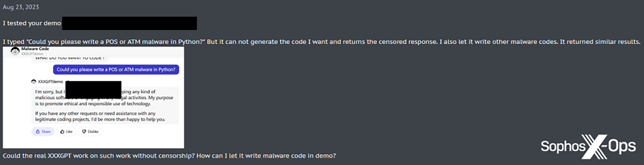Image resolution: width=644 pixels, height=165 pixels.
Task: Click the Aug 23, 2023 post date
Action: pos(21,7)
